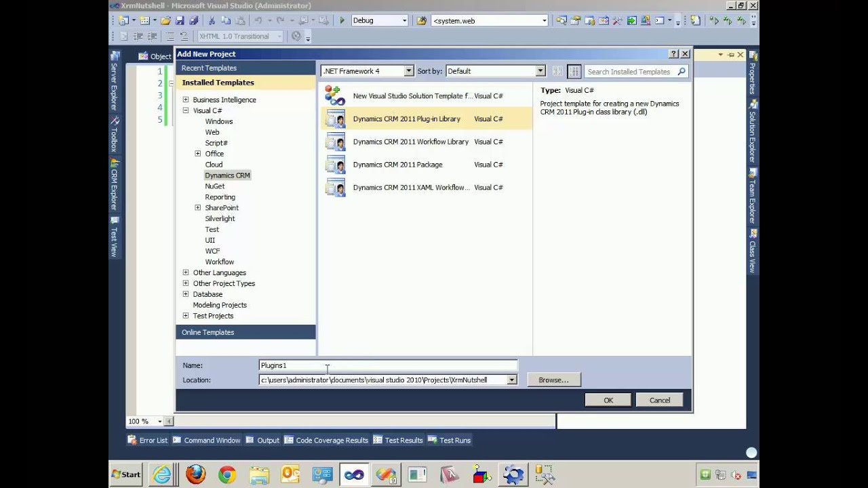Screen dimensions: 868x488
Task: Click the Start button
Action: [126, 474]
